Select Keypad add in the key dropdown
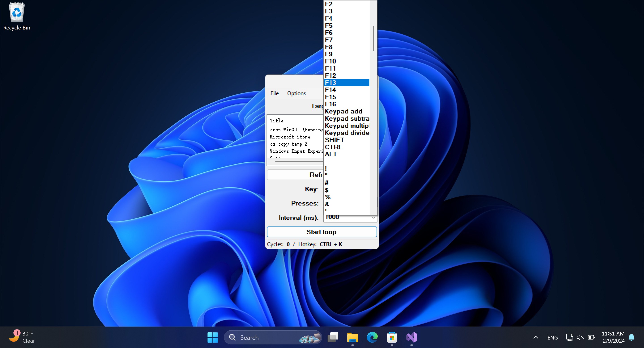The height and width of the screenshot is (348, 644). 343,111
